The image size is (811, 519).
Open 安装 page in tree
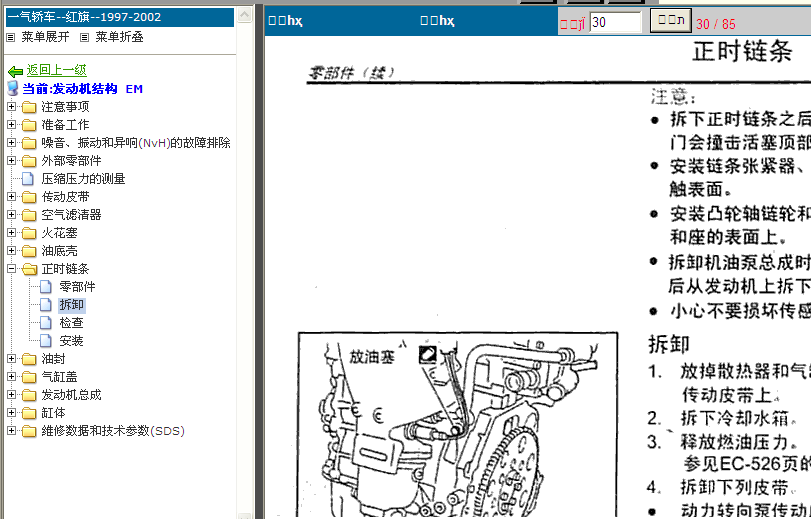coord(71,340)
